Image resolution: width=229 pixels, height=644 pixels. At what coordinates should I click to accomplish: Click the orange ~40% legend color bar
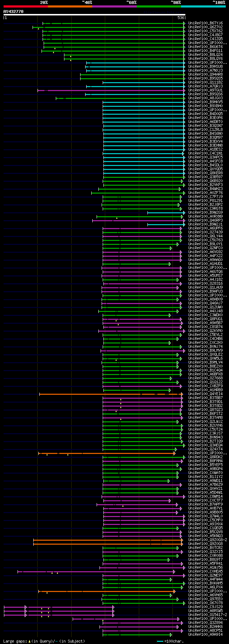70,6
